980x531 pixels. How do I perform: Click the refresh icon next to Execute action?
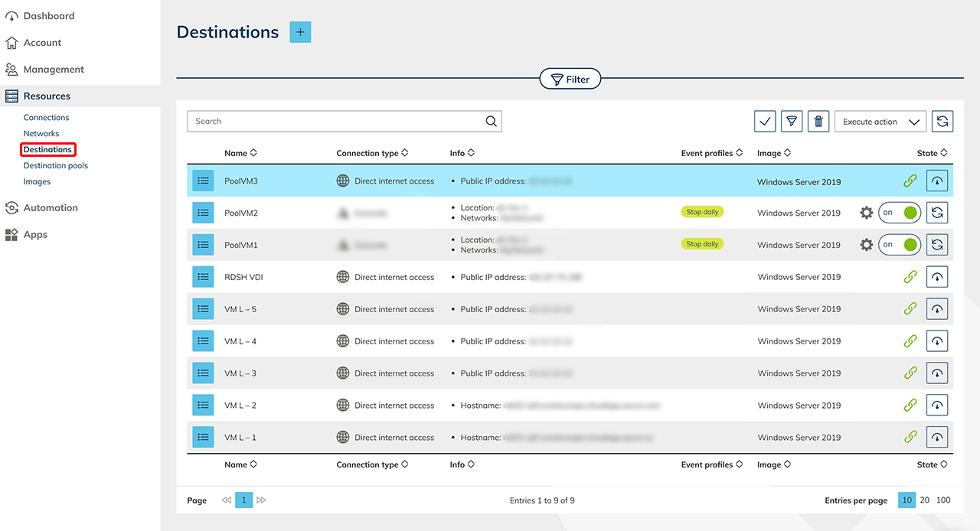point(942,121)
